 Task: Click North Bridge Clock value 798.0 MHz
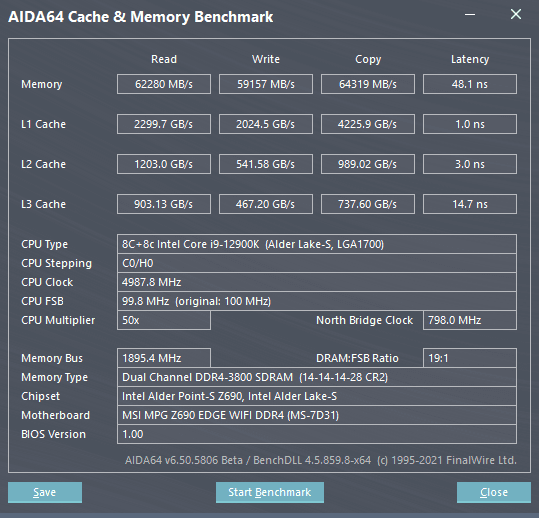tap(470, 320)
